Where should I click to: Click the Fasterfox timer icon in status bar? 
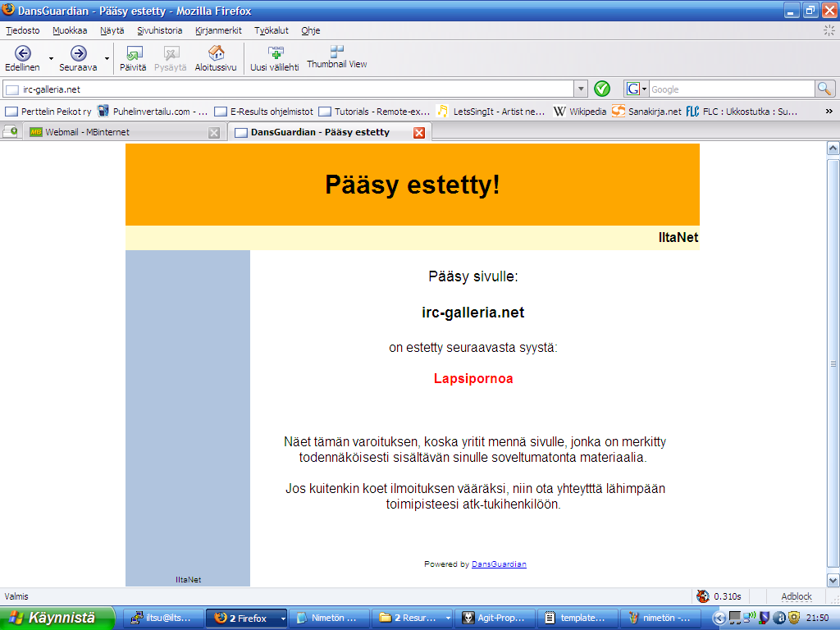(x=702, y=596)
